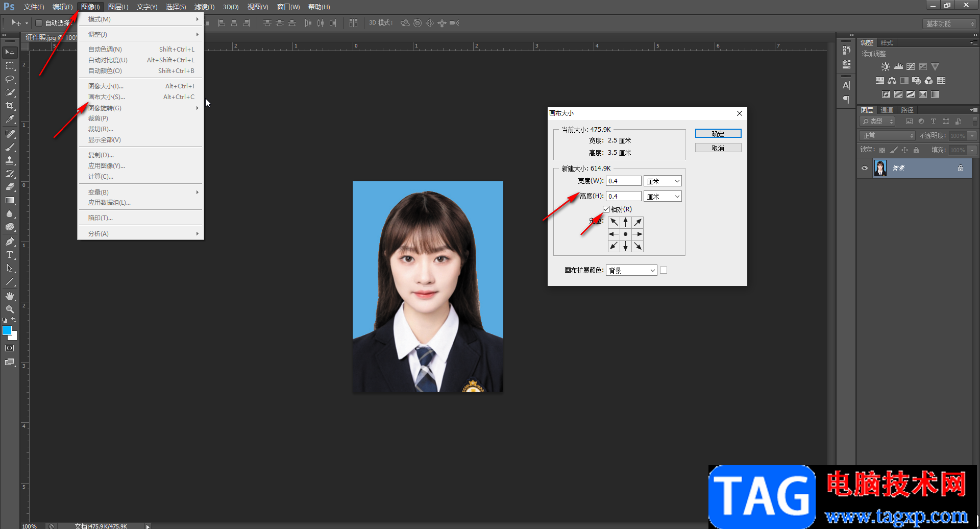
Task: Uncheck the Relative checkbox
Action: (x=606, y=209)
